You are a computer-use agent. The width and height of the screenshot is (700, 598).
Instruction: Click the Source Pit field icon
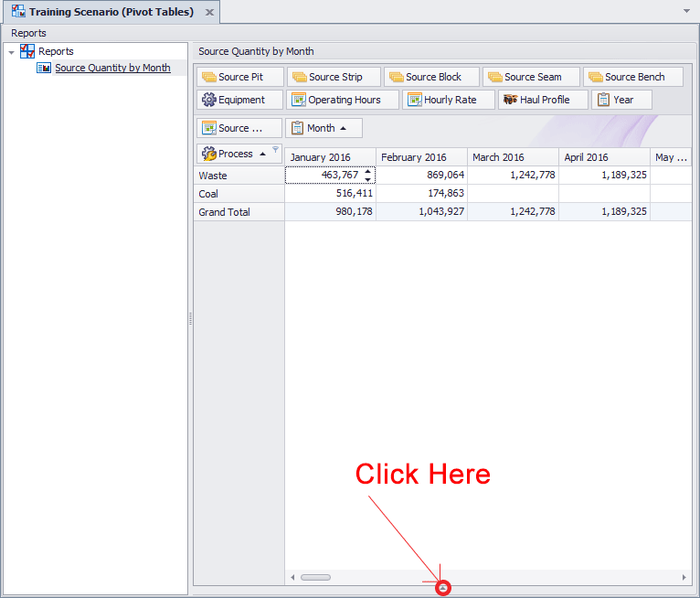point(208,77)
